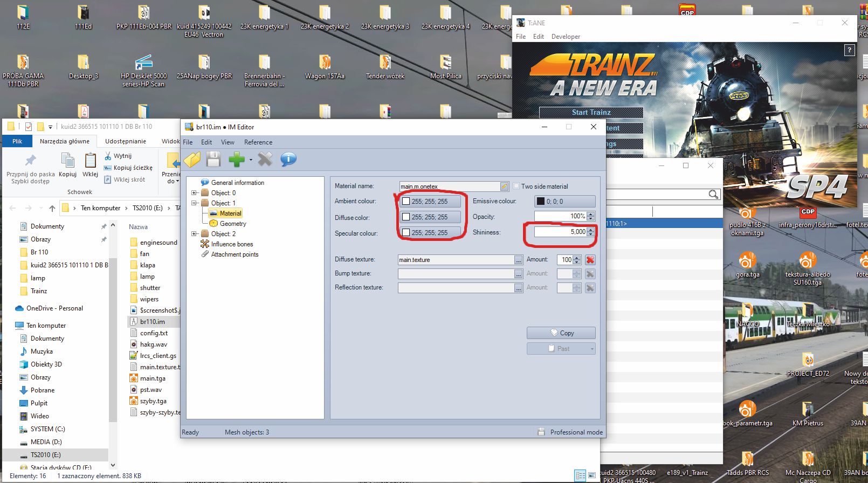
Task: Click Start Trainz in launcher
Action: 591,112
